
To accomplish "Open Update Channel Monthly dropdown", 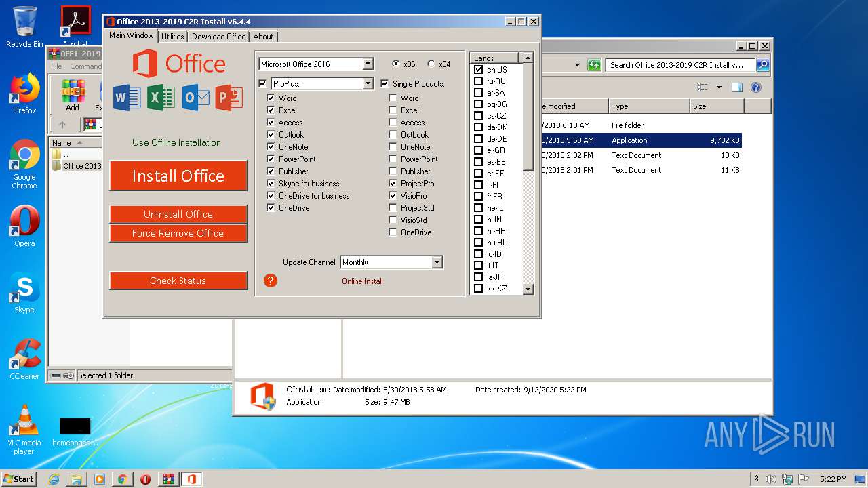I will (437, 262).
